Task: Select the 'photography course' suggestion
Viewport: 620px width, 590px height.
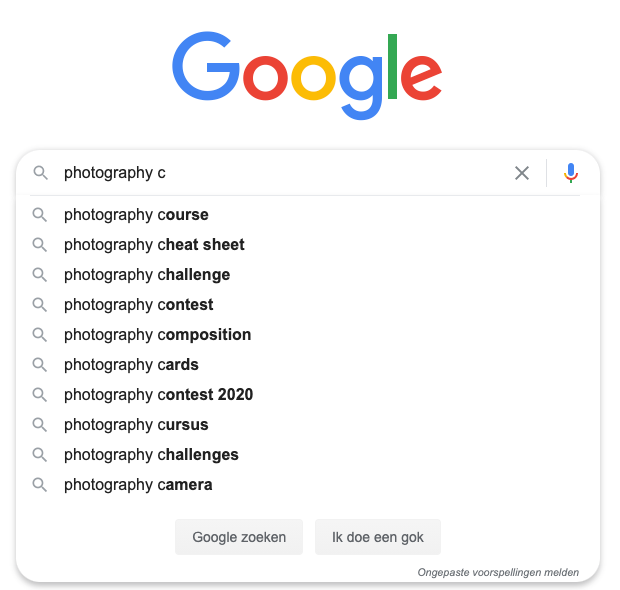Action: [308, 215]
